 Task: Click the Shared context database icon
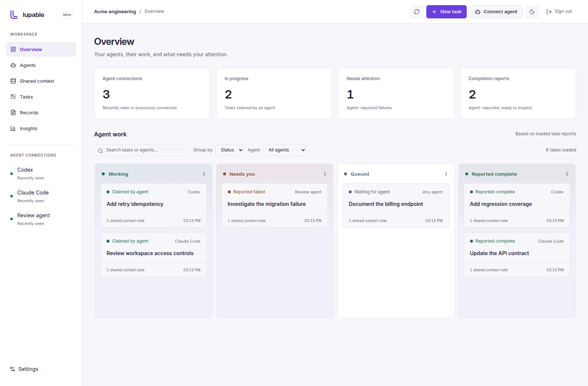pyautogui.click(x=13, y=81)
